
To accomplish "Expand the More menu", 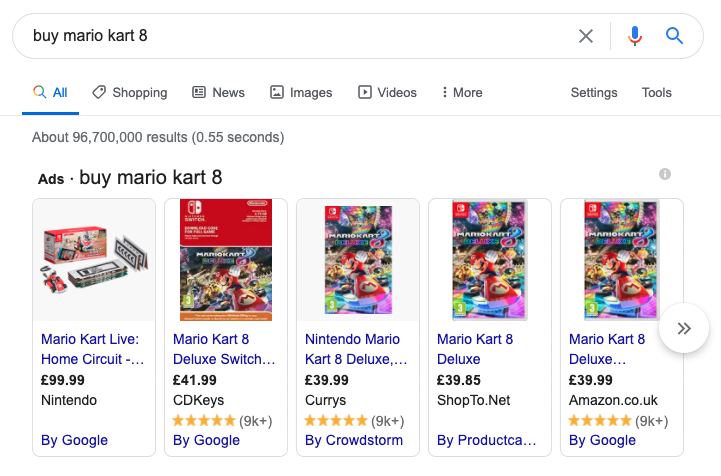I will [462, 92].
